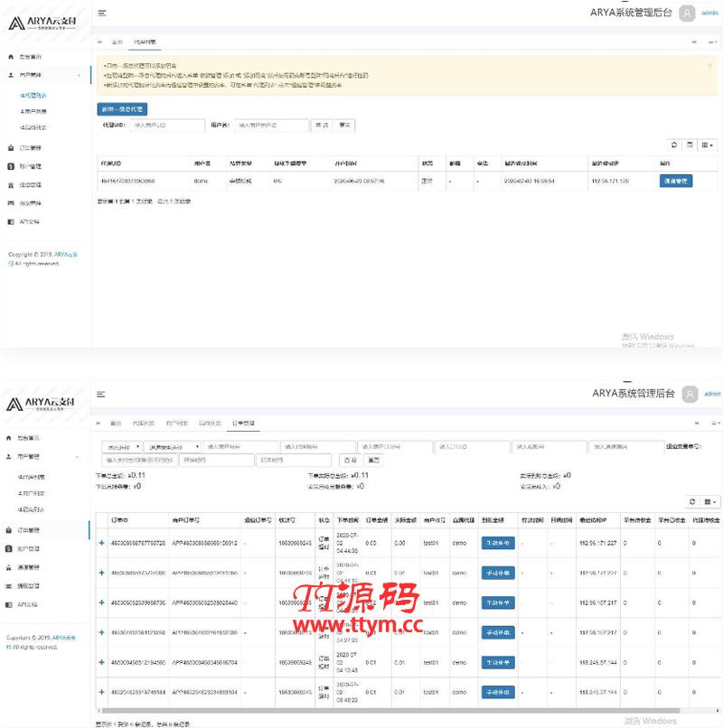This screenshot has width=723, height=728.
Task: Expand user management chevron in agent-list sidebar
Action: click(x=79, y=75)
